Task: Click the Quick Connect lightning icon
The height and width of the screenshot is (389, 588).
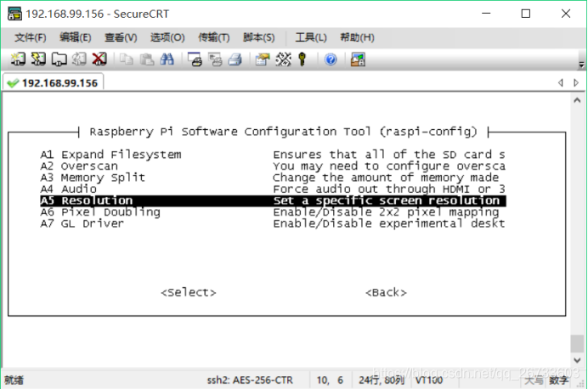Action: point(38,59)
